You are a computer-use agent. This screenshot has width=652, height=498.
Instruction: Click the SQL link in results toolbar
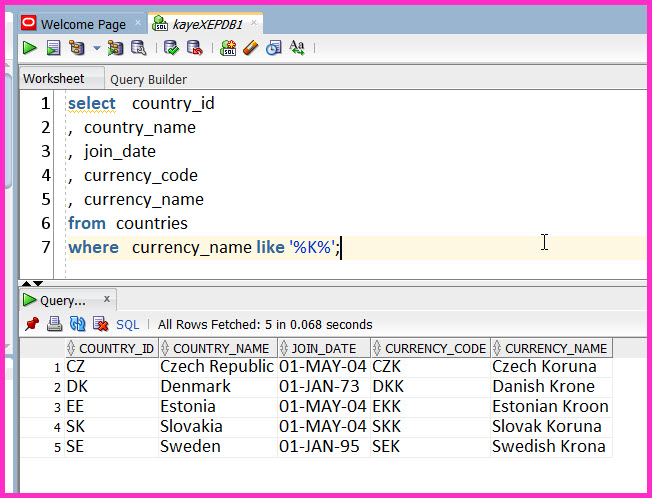[x=127, y=325]
